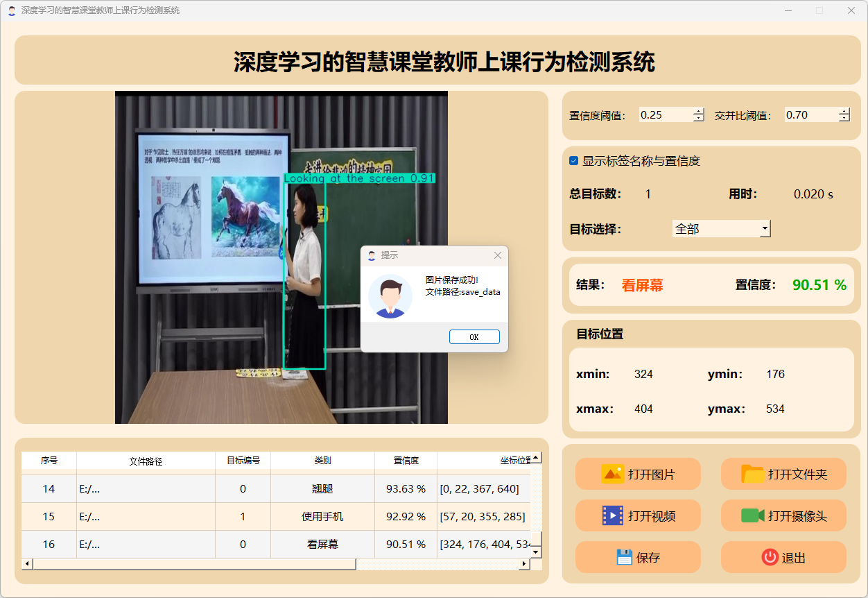Click the 置信度 column header in the table
868x598 pixels.
click(x=406, y=461)
